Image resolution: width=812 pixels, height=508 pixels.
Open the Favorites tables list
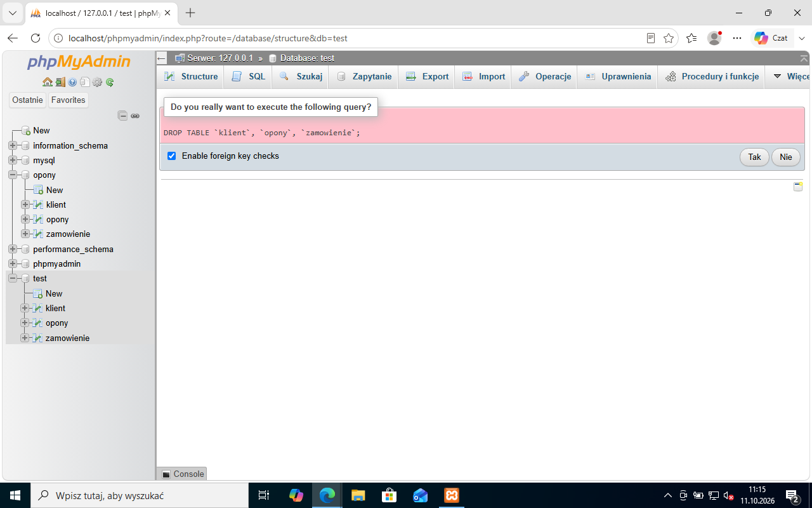[69, 100]
